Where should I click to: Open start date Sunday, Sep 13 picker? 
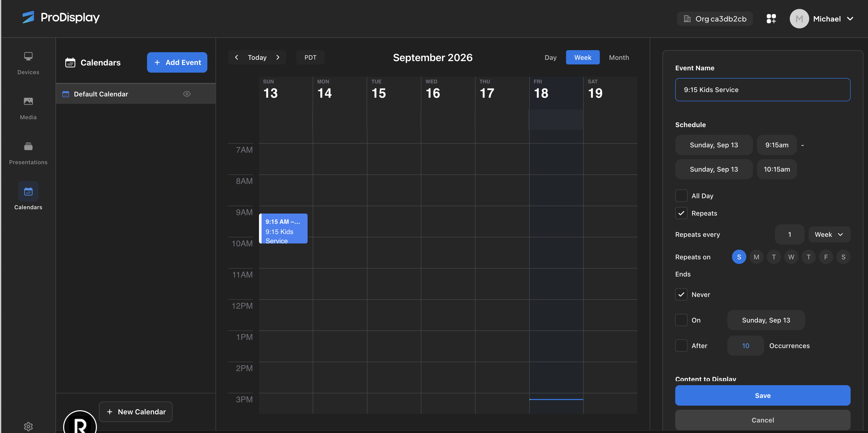714,145
